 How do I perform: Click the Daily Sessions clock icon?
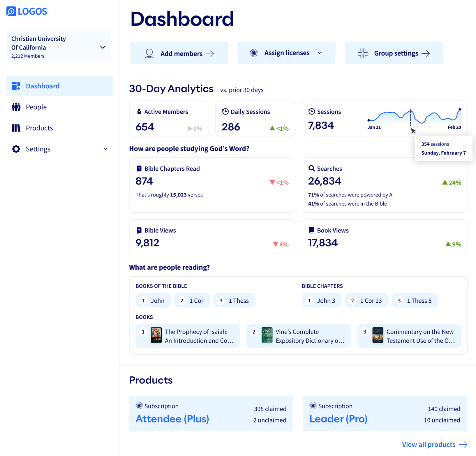[225, 111]
